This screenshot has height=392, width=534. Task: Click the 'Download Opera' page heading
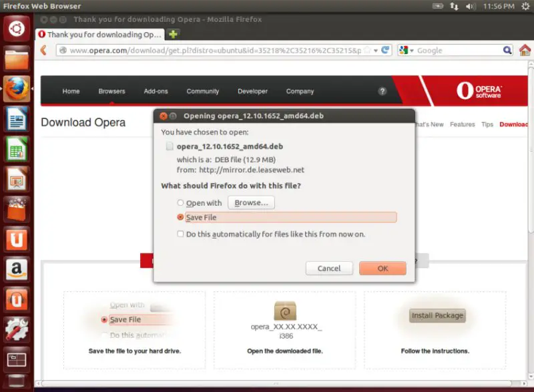click(x=83, y=122)
